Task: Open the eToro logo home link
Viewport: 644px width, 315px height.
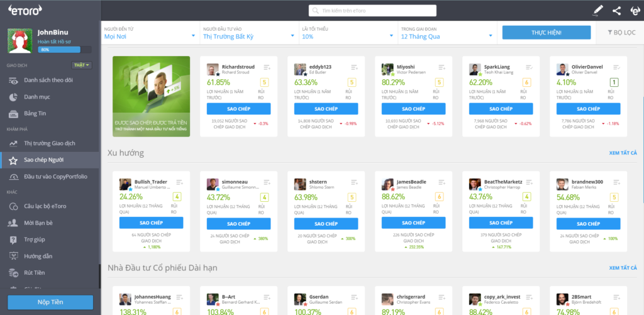Action: pyautogui.click(x=25, y=11)
